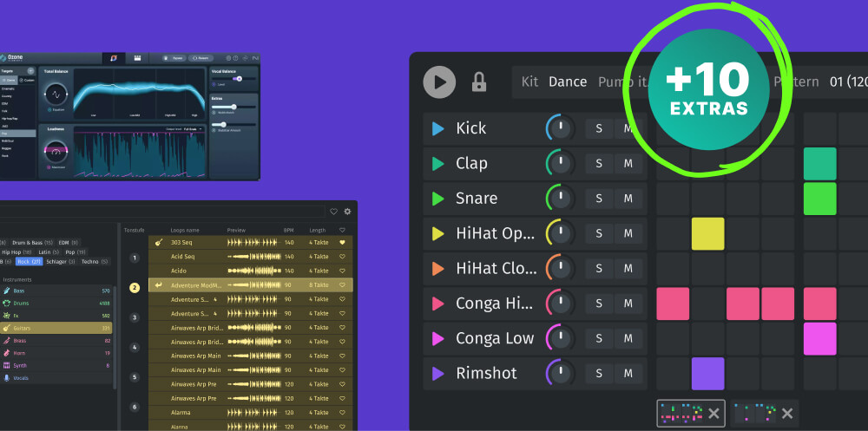
Task: Preview the Kick sound with its blue triangle
Action: (x=437, y=129)
